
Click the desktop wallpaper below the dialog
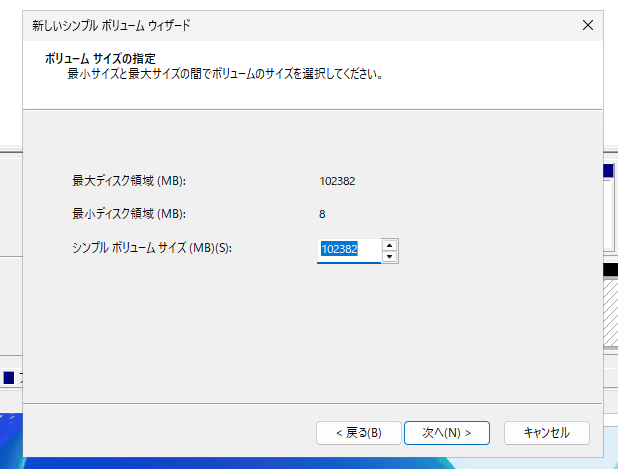(300, 462)
